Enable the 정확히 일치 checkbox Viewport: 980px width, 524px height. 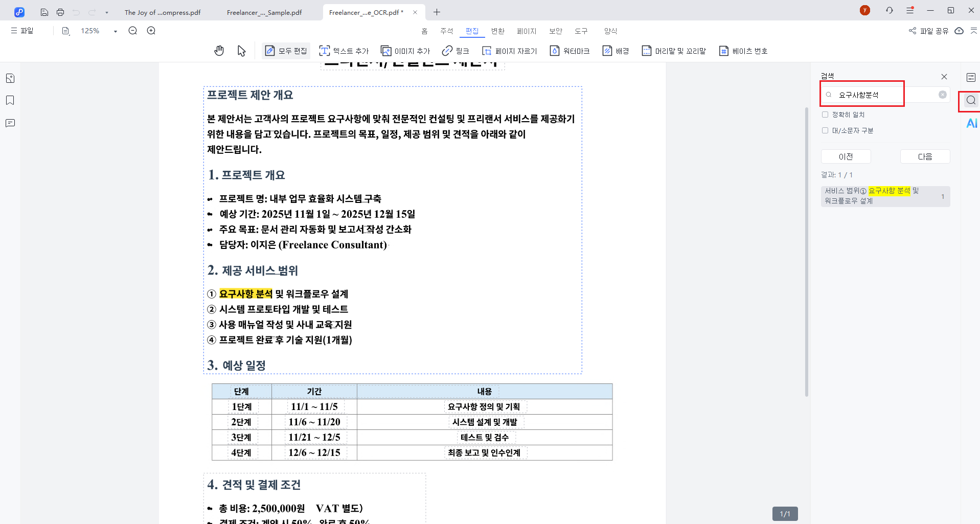coord(825,115)
